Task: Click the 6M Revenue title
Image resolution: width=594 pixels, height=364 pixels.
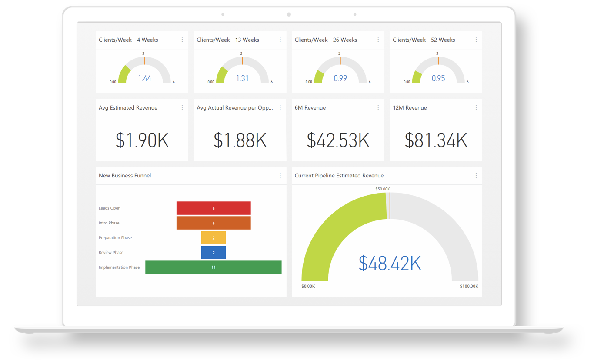Action: (310, 108)
